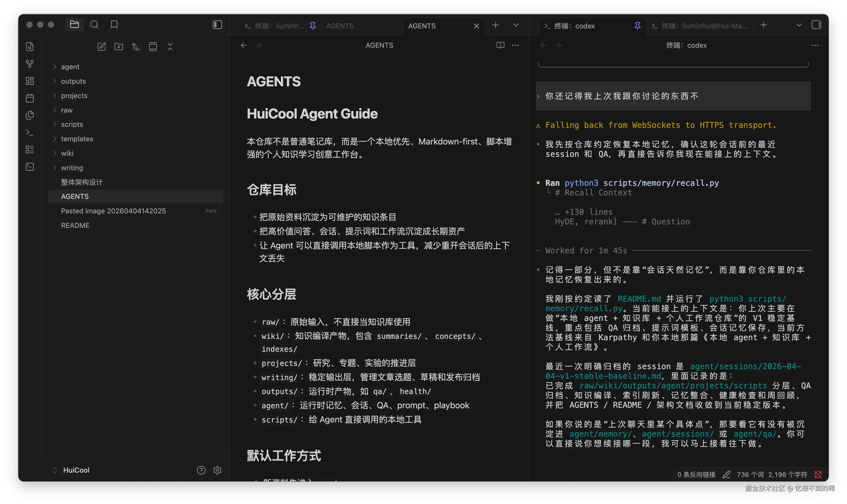This screenshot has width=847, height=504.
Task: Click auto-reveal current file icon
Action: tap(153, 47)
